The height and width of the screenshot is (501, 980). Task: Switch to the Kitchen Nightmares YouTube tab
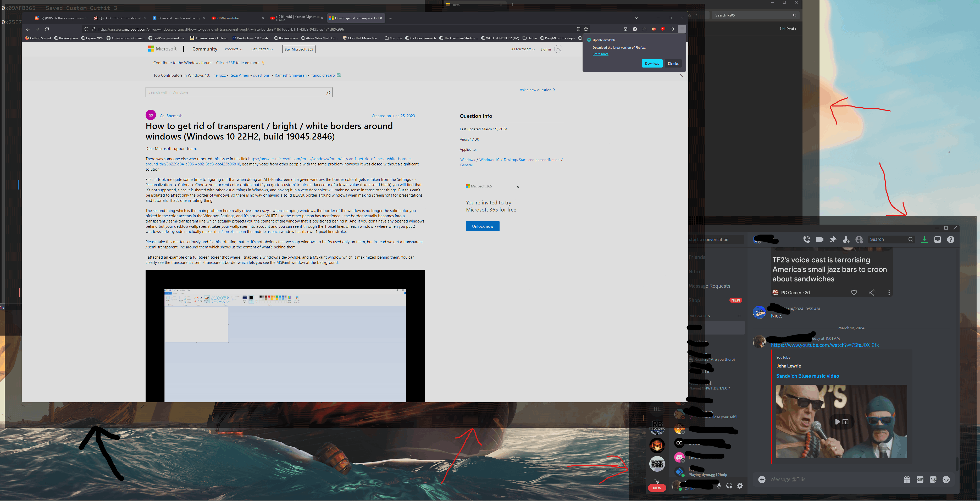(297, 18)
